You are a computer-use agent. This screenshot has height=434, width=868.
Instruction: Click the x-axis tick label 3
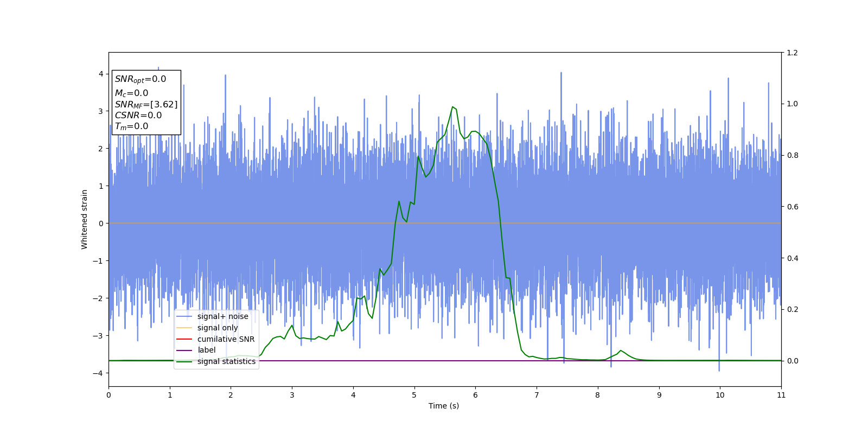pyautogui.click(x=292, y=395)
